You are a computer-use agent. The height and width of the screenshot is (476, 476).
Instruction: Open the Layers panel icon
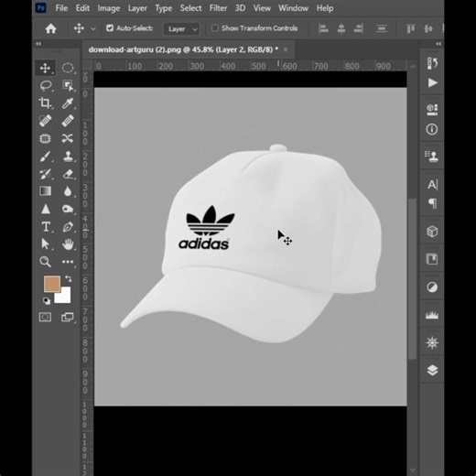(x=432, y=371)
